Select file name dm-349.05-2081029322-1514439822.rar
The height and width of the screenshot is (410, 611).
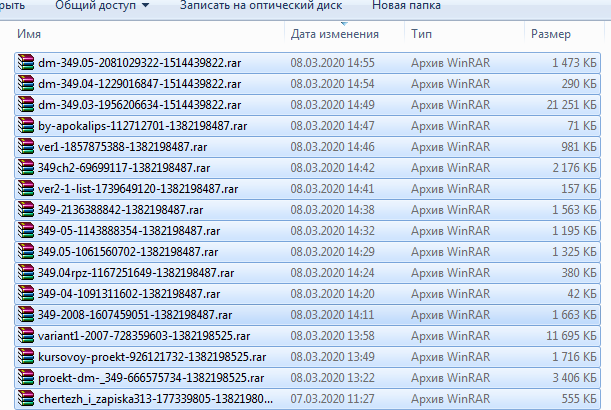click(x=140, y=63)
